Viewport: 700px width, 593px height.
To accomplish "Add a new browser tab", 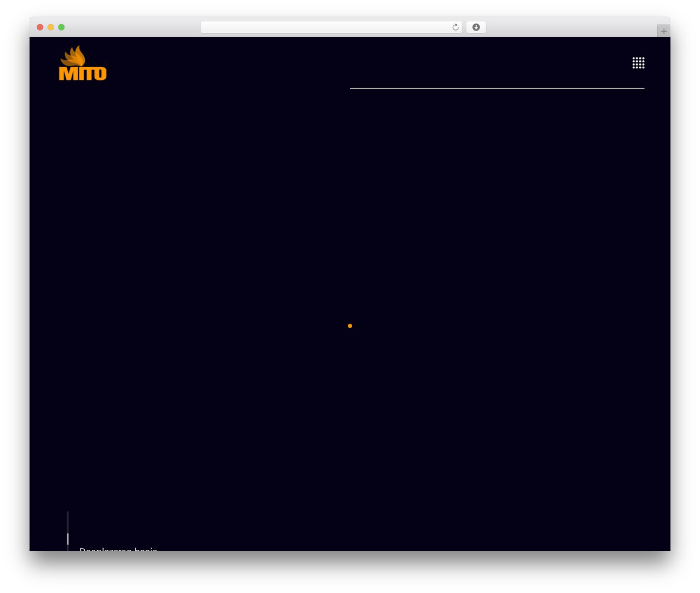I will point(663,31).
